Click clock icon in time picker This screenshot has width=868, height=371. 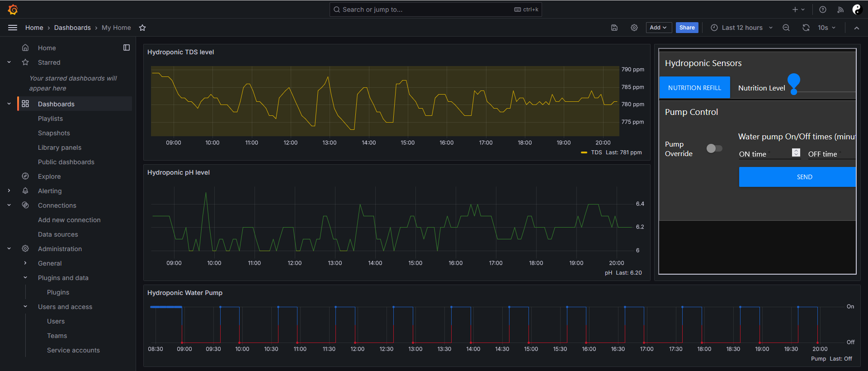click(714, 28)
